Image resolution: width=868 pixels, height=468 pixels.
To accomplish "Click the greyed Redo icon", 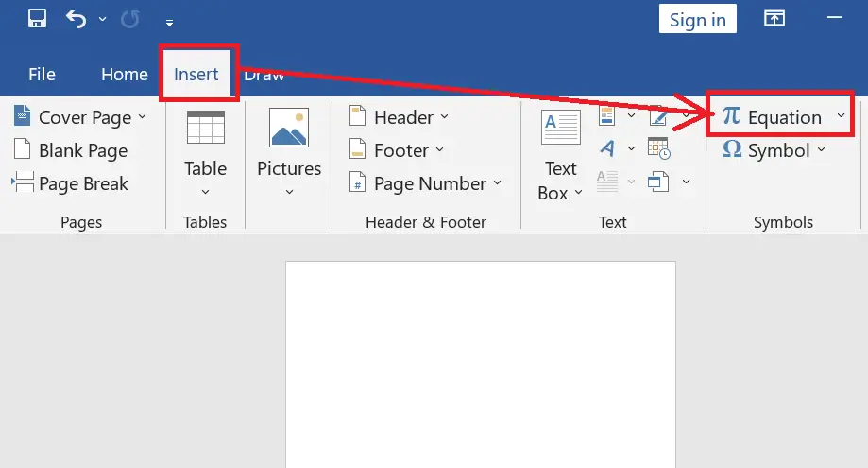I will point(130,20).
